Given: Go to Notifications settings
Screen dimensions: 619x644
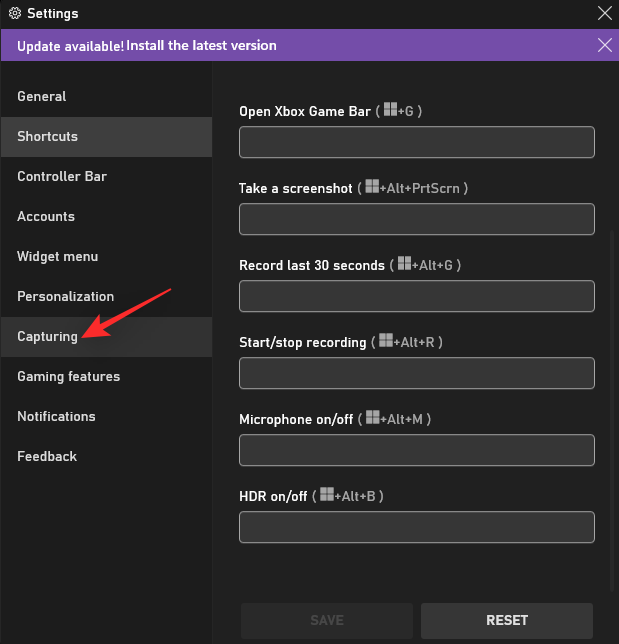Looking at the screenshot, I should [x=56, y=417].
